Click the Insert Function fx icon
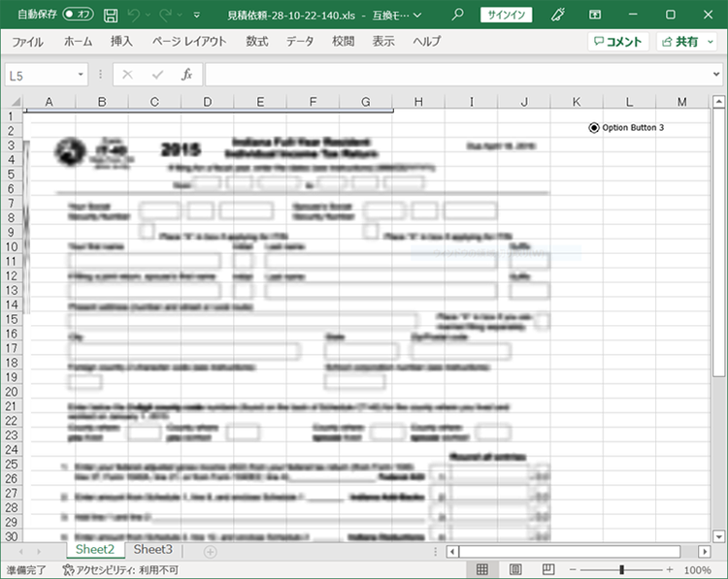Image resolution: width=728 pixels, height=579 pixels. click(186, 75)
